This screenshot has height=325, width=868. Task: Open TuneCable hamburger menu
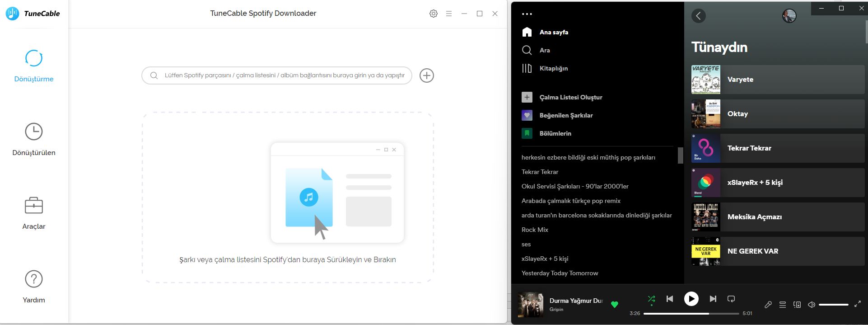449,14
